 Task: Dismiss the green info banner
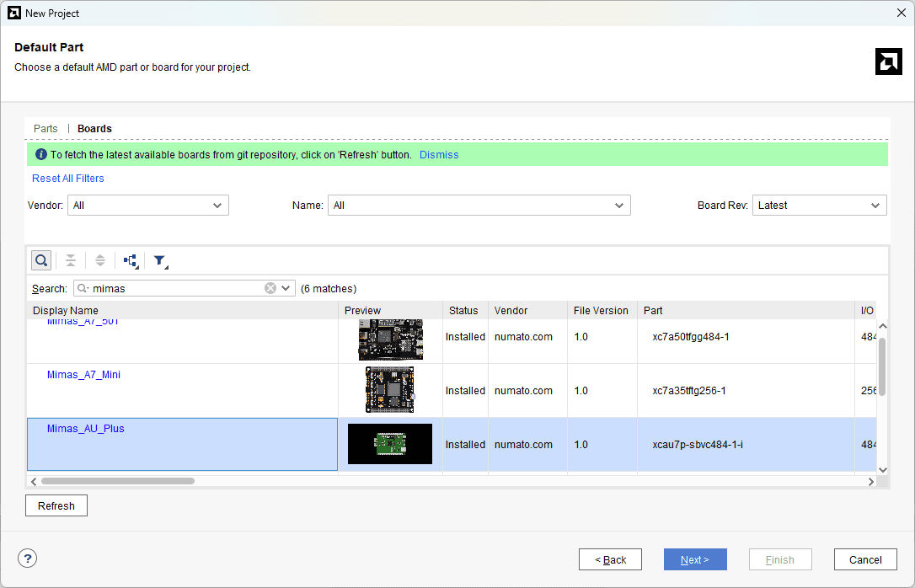(439, 155)
